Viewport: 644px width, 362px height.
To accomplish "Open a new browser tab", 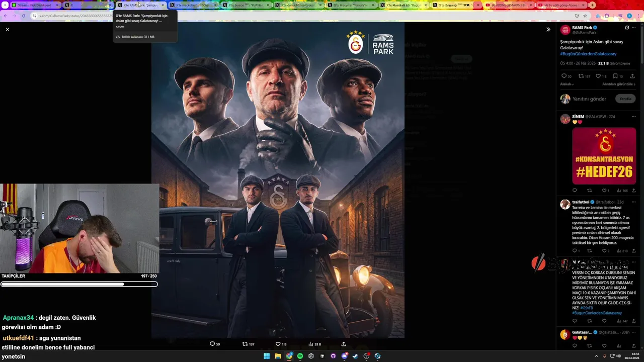I will point(592,5).
